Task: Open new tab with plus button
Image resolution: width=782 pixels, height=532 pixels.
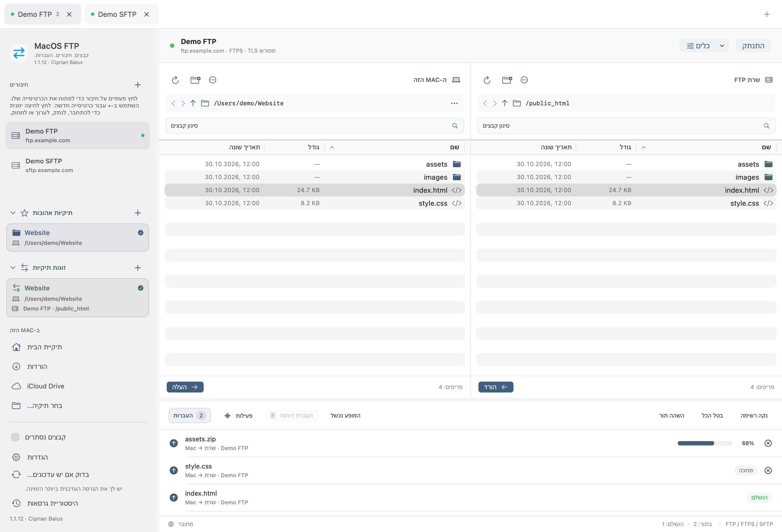Action: [767, 14]
